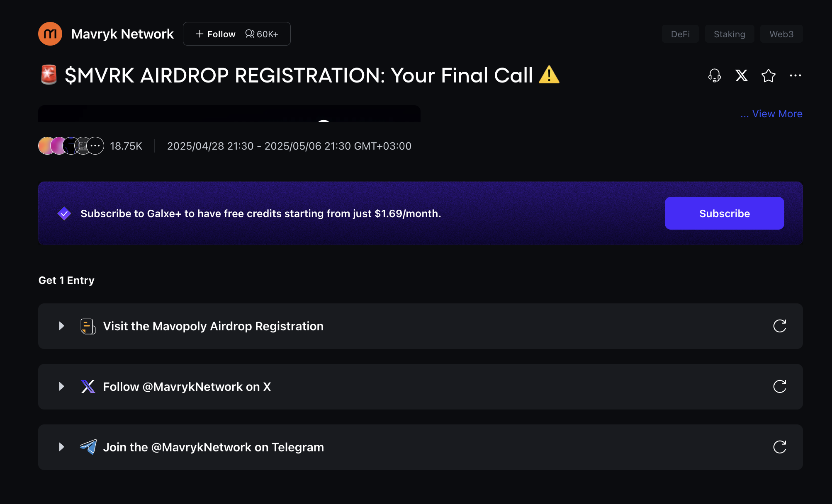
Task: Favorite the campaign with the star icon
Action: coord(769,75)
